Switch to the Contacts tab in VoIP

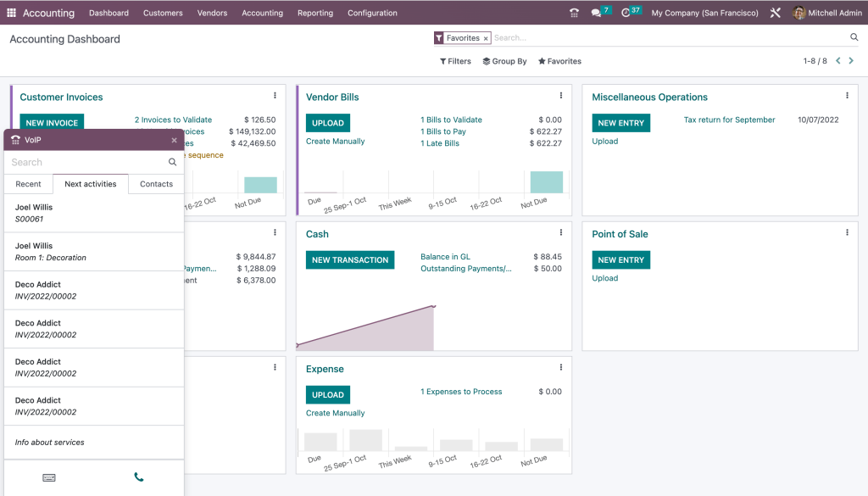(x=156, y=184)
